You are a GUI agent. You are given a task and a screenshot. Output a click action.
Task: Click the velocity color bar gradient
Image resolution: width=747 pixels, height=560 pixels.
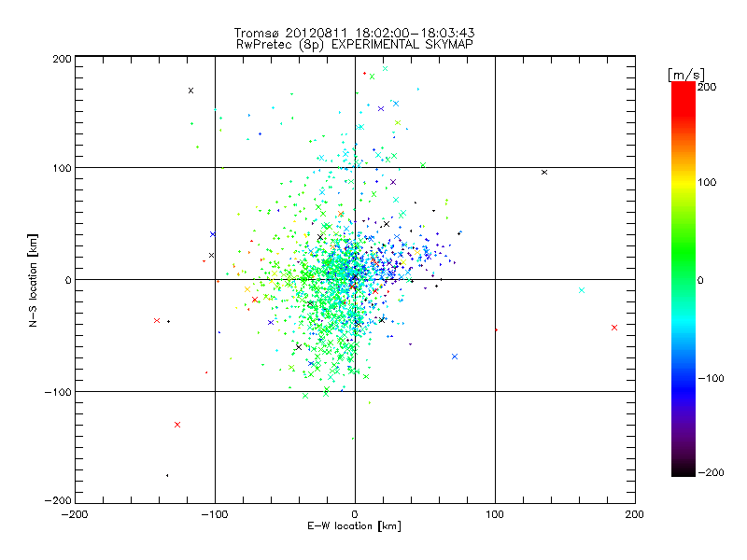pyautogui.click(x=684, y=278)
